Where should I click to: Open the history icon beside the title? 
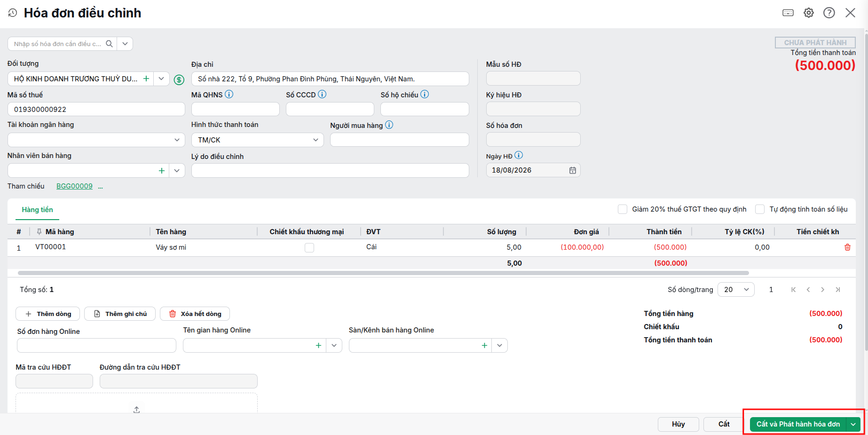coord(13,13)
